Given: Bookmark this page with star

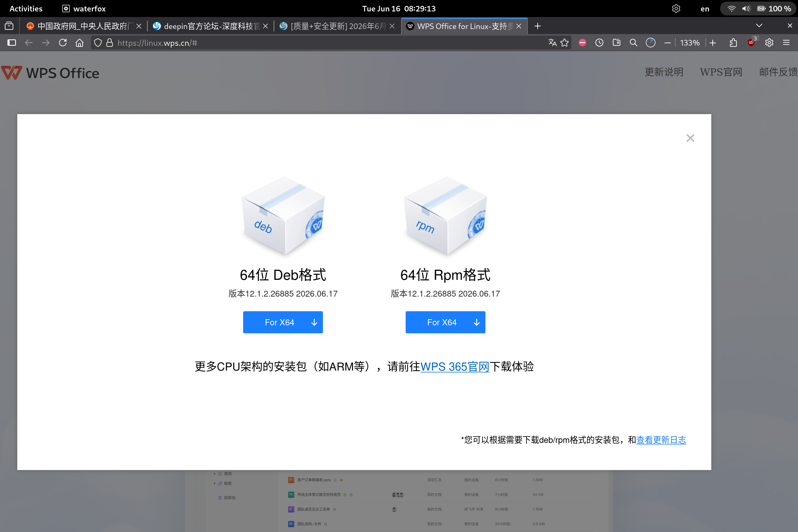Looking at the screenshot, I should tap(564, 43).
